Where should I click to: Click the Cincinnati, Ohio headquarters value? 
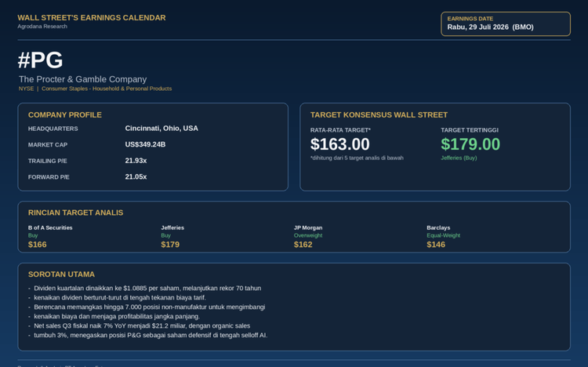[x=162, y=129]
